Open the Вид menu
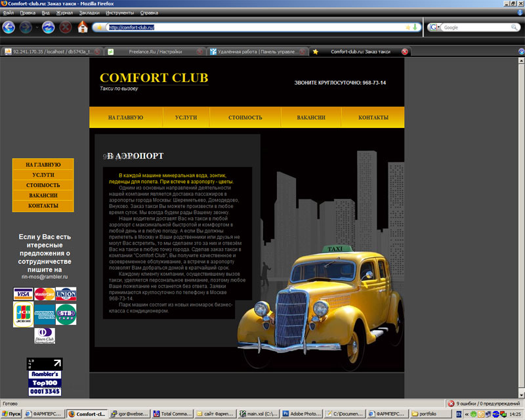This screenshot has height=420, width=525. click(45, 12)
